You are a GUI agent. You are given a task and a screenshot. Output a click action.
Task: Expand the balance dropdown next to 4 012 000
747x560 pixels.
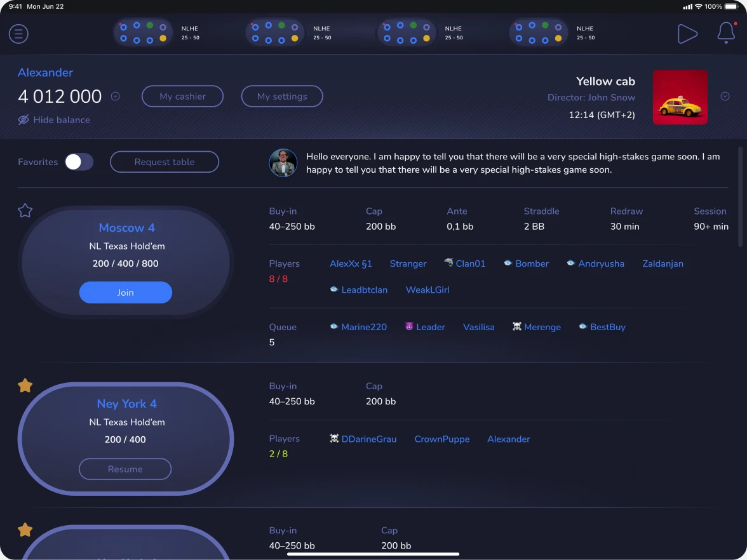(x=116, y=97)
